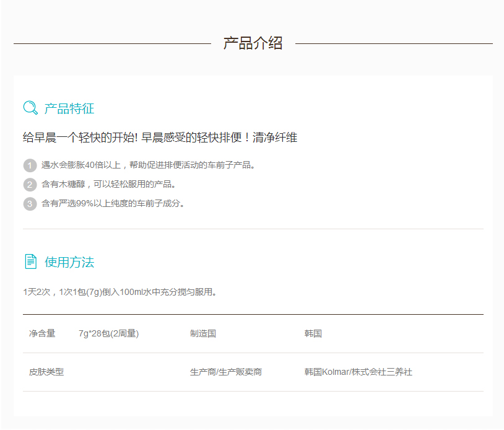
Task: Select the 使用方法 heading text
Action: (69, 262)
